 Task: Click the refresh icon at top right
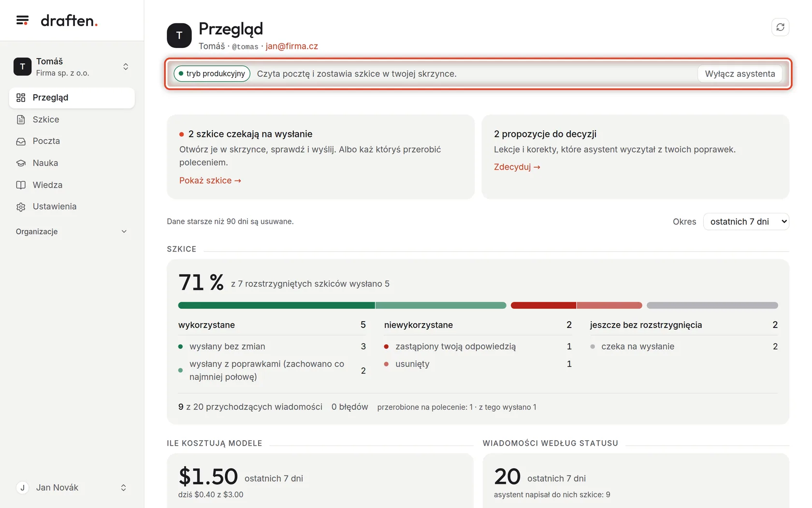point(780,27)
